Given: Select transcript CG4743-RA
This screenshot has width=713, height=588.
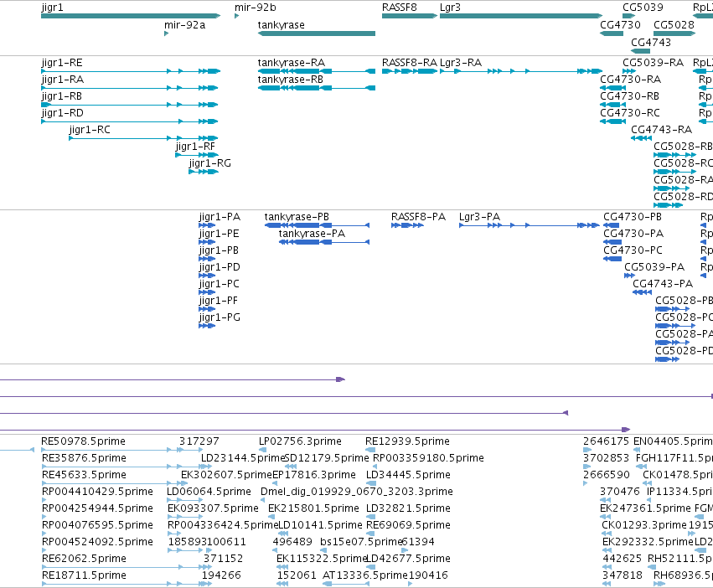Looking at the screenshot, I should point(641,138).
